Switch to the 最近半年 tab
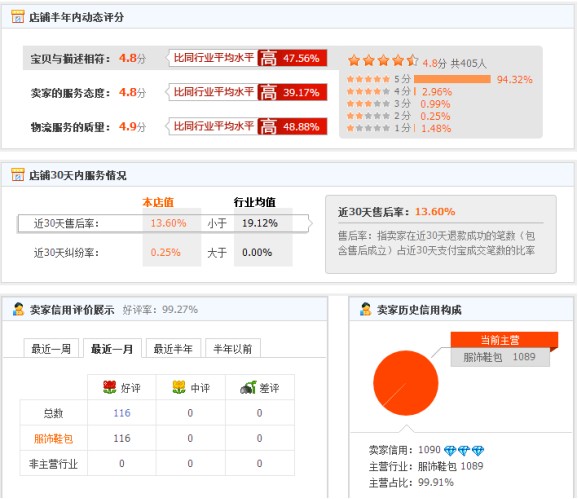This screenshot has height=499, width=578. [173, 348]
